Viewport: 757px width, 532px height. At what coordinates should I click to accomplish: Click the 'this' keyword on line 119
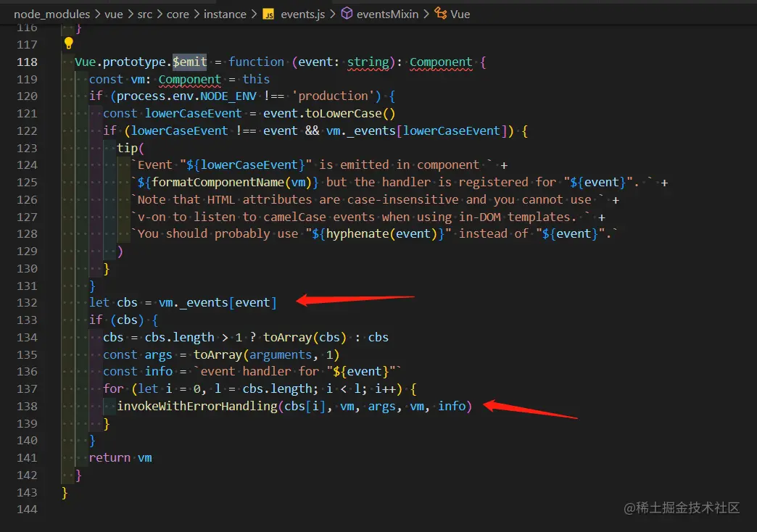(x=257, y=79)
